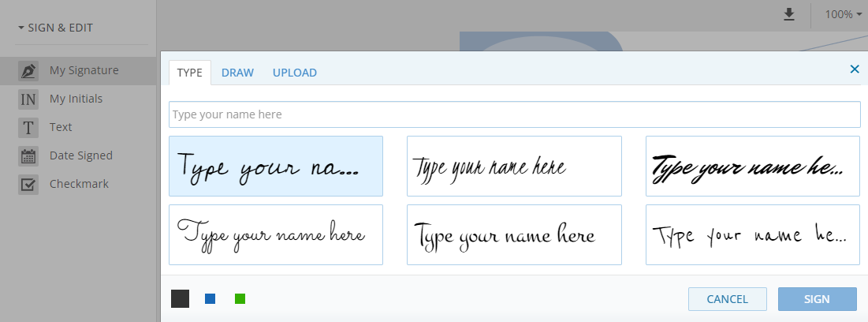The image size is (868, 322).
Task: Switch to the UPLOAD tab
Action: click(295, 73)
